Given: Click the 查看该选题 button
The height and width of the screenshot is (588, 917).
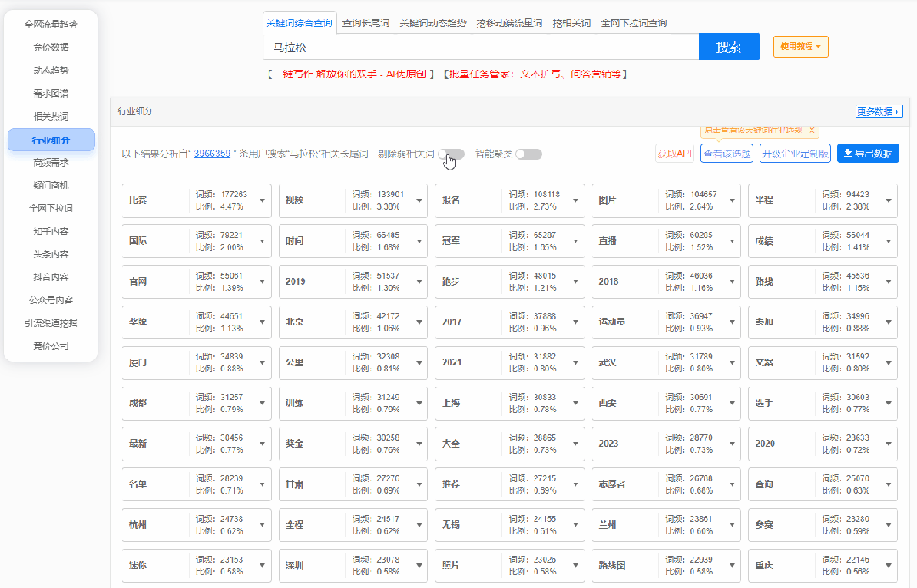Looking at the screenshot, I should (x=727, y=154).
